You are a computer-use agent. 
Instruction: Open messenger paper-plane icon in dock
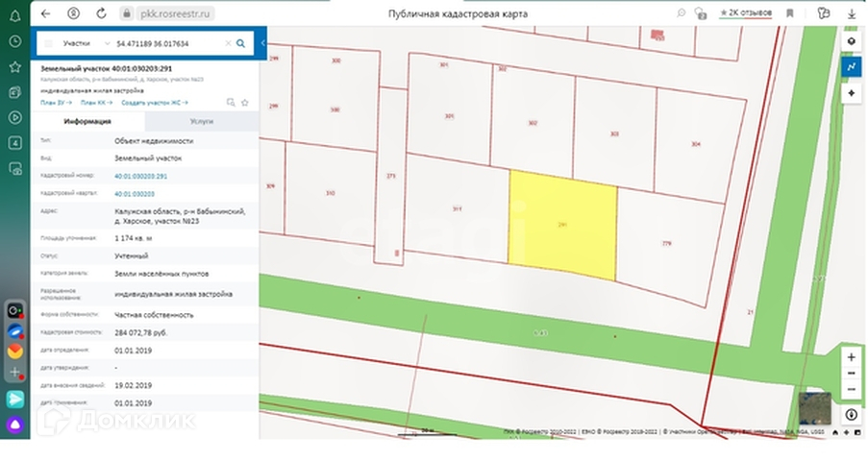point(15,399)
